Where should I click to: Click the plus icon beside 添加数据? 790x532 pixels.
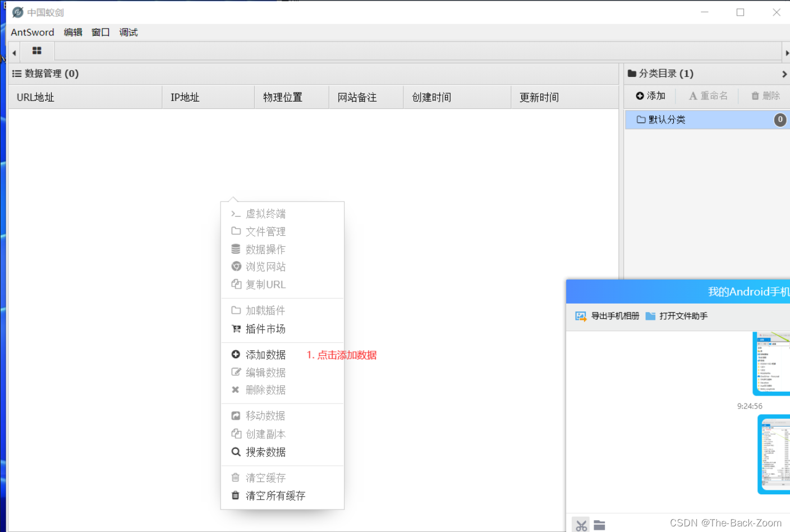tap(236, 355)
